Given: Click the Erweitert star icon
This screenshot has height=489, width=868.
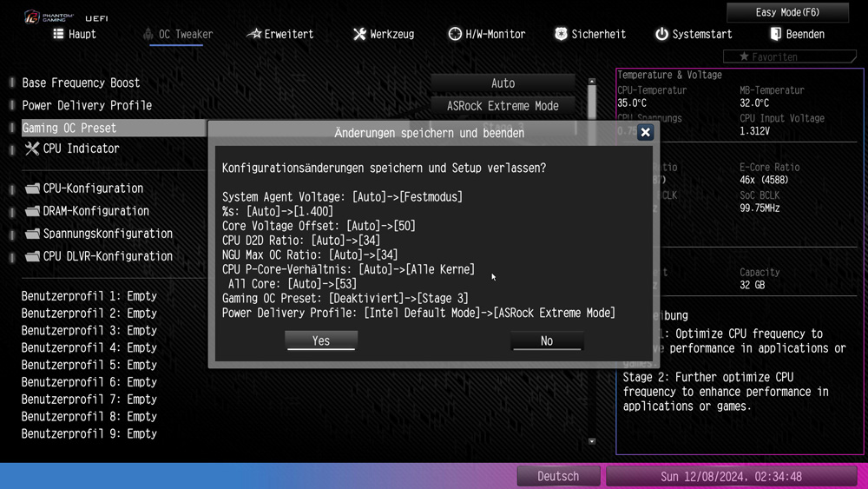Looking at the screenshot, I should tap(253, 34).
